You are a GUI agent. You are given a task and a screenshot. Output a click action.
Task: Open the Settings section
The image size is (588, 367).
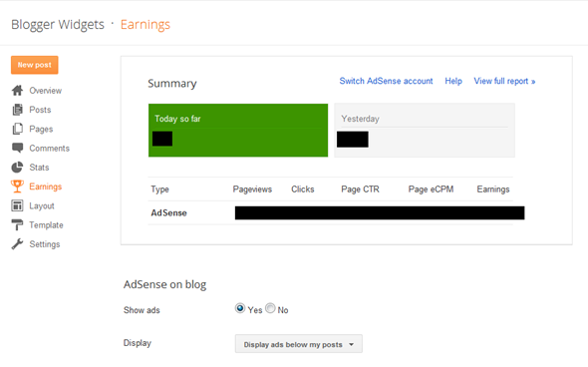45,244
